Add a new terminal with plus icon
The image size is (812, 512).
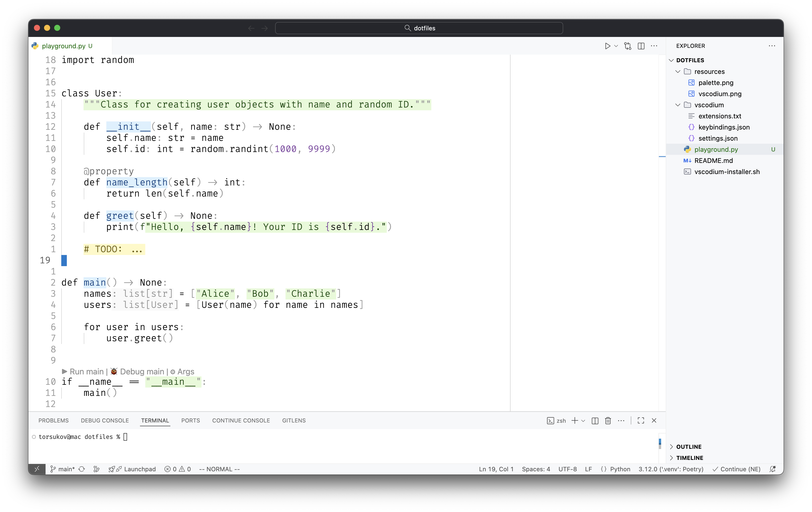coord(575,420)
